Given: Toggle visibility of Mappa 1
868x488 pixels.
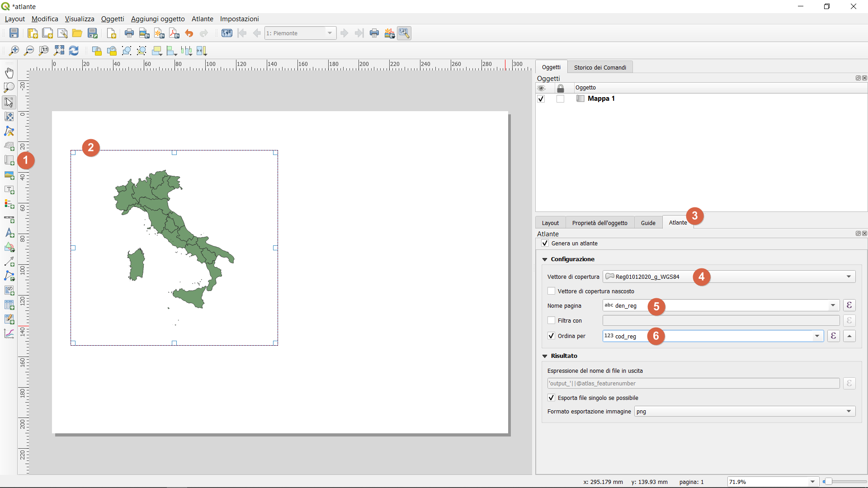Looking at the screenshot, I should coord(541,99).
